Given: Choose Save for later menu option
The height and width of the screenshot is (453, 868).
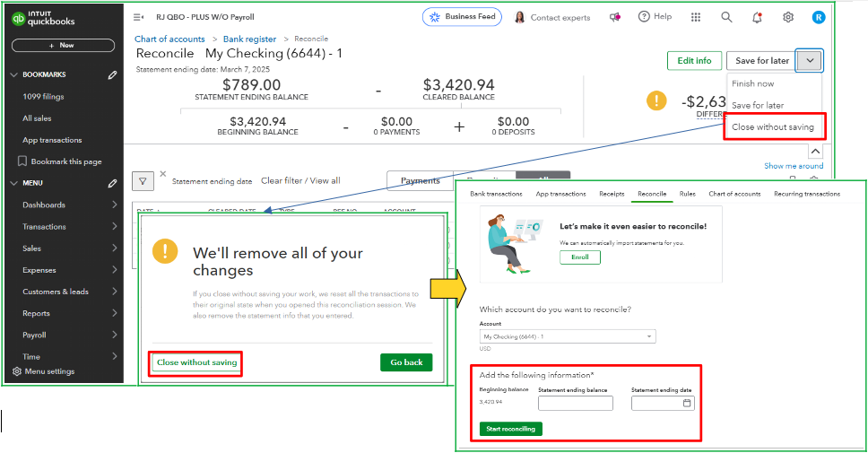Looking at the screenshot, I should (758, 105).
